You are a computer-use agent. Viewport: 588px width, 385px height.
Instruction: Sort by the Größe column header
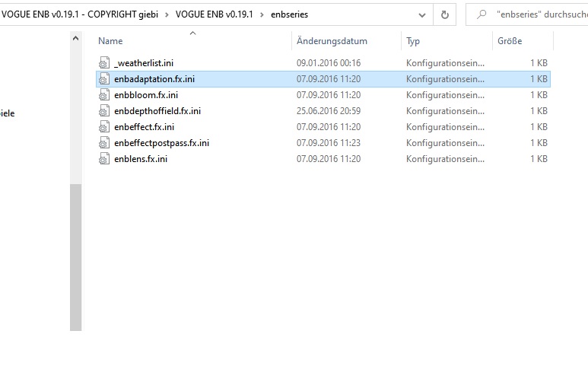pyautogui.click(x=509, y=41)
